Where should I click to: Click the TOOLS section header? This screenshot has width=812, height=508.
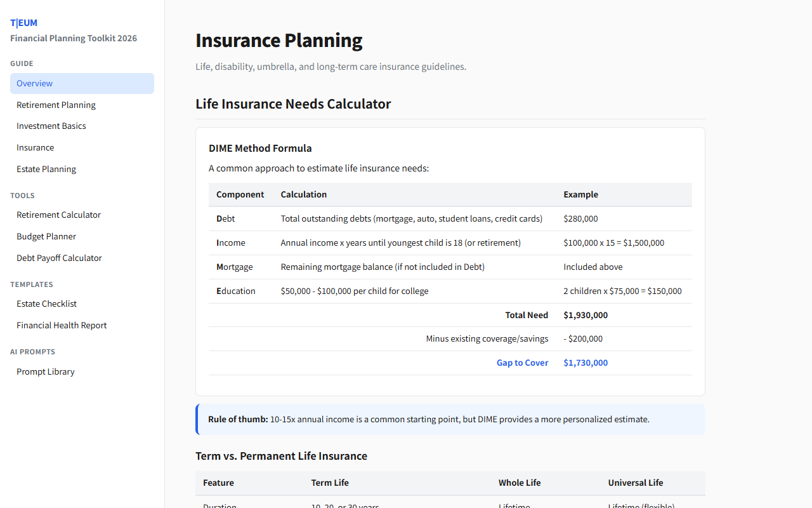pos(22,196)
